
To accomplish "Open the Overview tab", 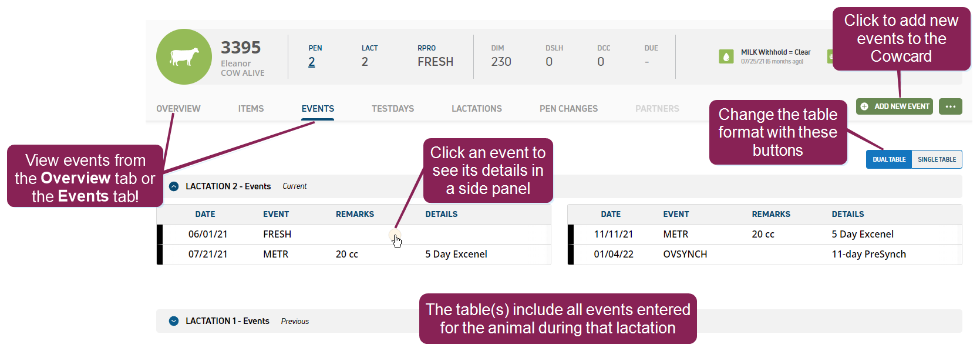I will (x=178, y=109).
